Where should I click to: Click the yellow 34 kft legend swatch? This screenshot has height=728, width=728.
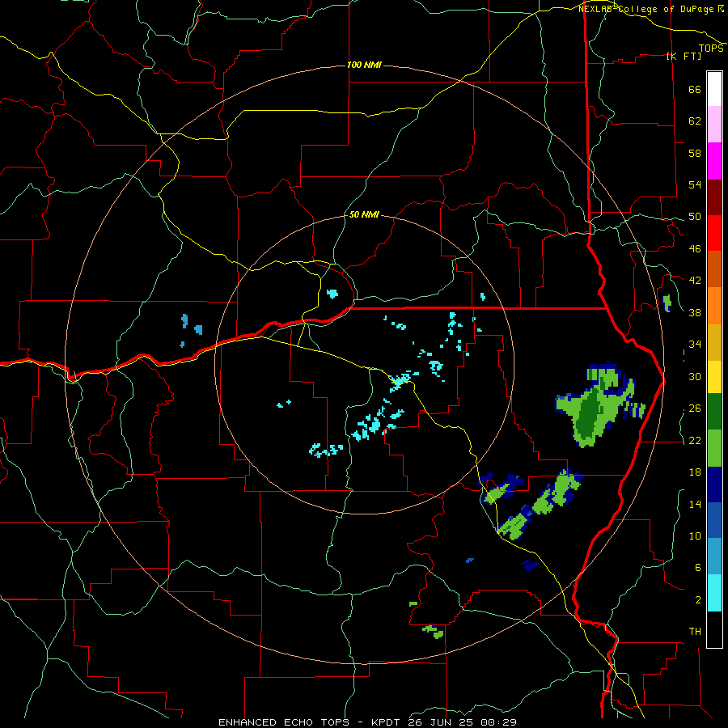pyautogui.click(x=714, y=376)
